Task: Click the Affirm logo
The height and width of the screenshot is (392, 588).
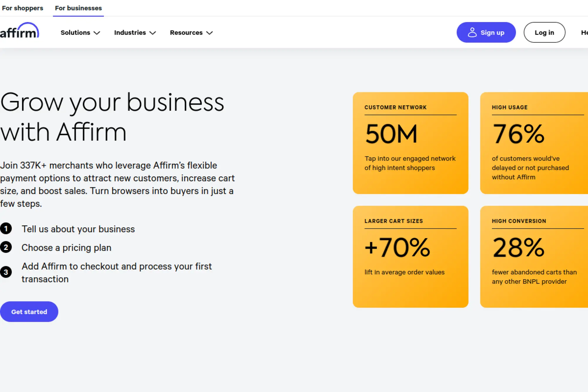Action: pyautogui.click(x=19, y=31)
